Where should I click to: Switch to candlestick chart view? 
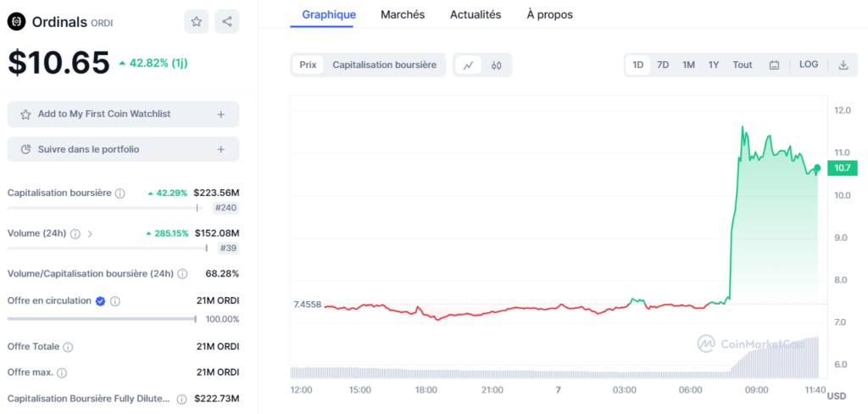(x=496, y=65)
